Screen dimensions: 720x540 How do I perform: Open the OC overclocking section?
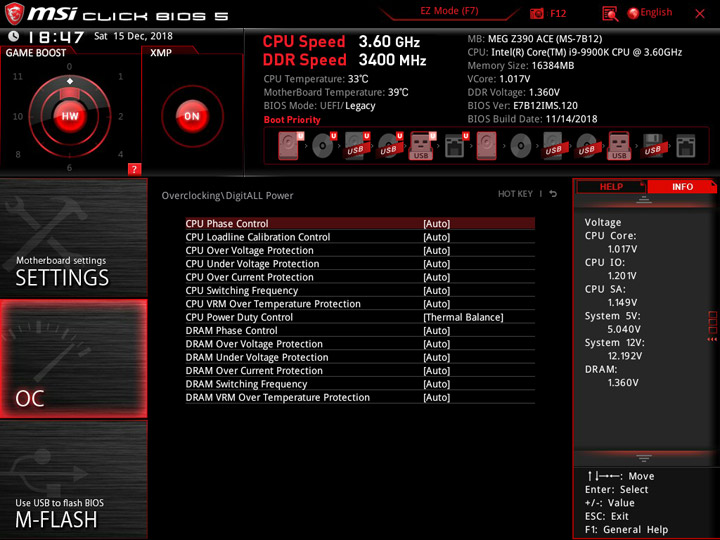click(73, 359)
